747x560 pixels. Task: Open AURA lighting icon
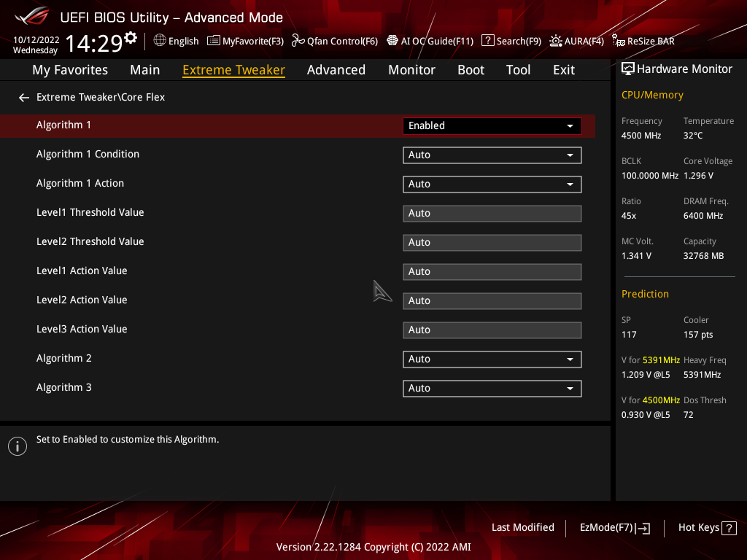[555, 41]
